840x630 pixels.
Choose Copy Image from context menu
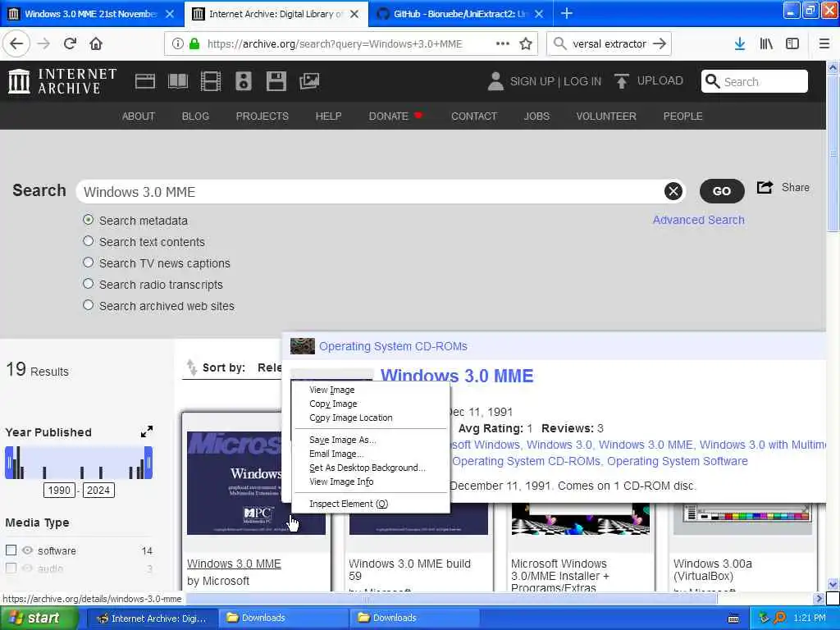[x=333, y=404]
